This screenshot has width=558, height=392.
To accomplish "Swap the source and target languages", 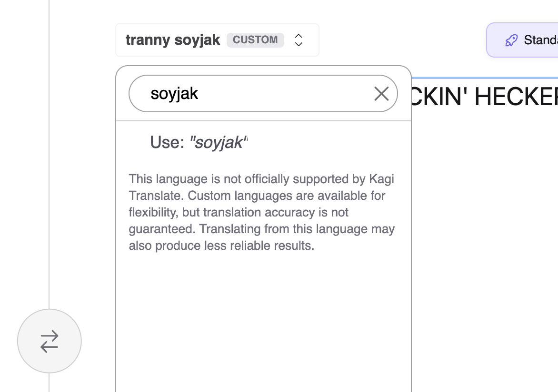I will click(50, 341).
